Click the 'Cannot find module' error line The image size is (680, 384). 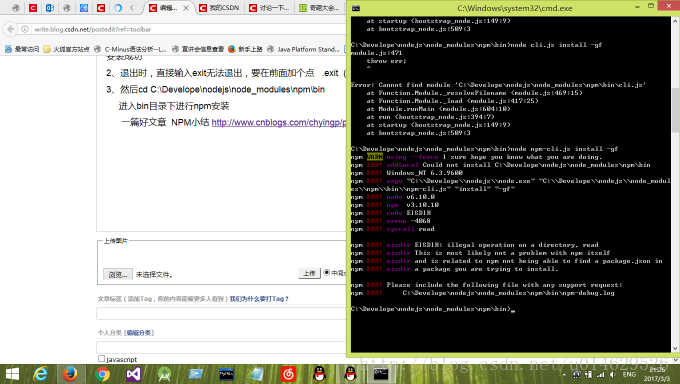[x=498, y=85]
